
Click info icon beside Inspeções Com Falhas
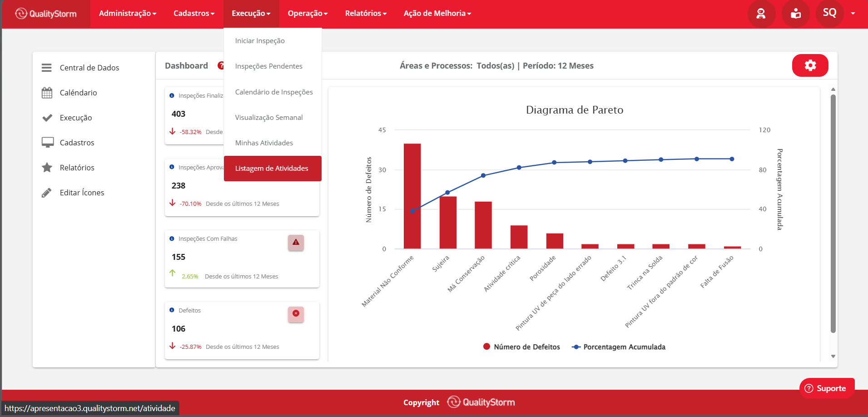(x=172, y=238)
